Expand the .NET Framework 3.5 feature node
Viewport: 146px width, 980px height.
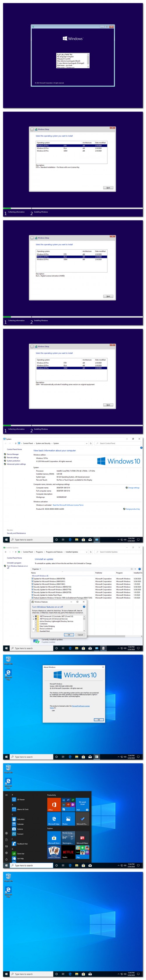[x=33, y=616]
